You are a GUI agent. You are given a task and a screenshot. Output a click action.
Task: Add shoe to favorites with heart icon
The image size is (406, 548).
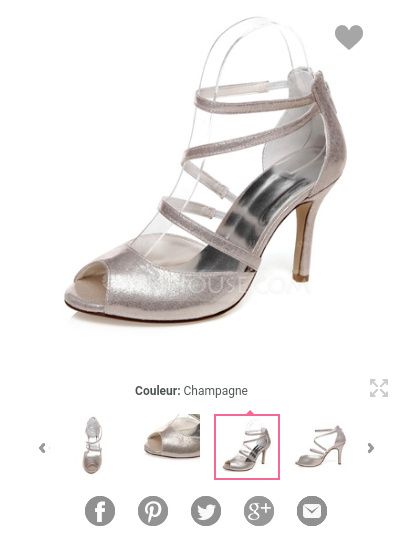tap(349, 37)
